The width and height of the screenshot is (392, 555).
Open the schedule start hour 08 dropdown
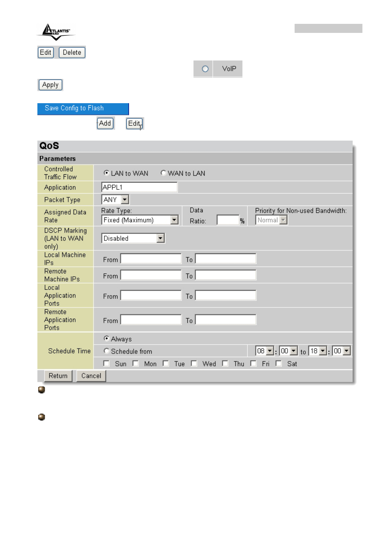265,351
